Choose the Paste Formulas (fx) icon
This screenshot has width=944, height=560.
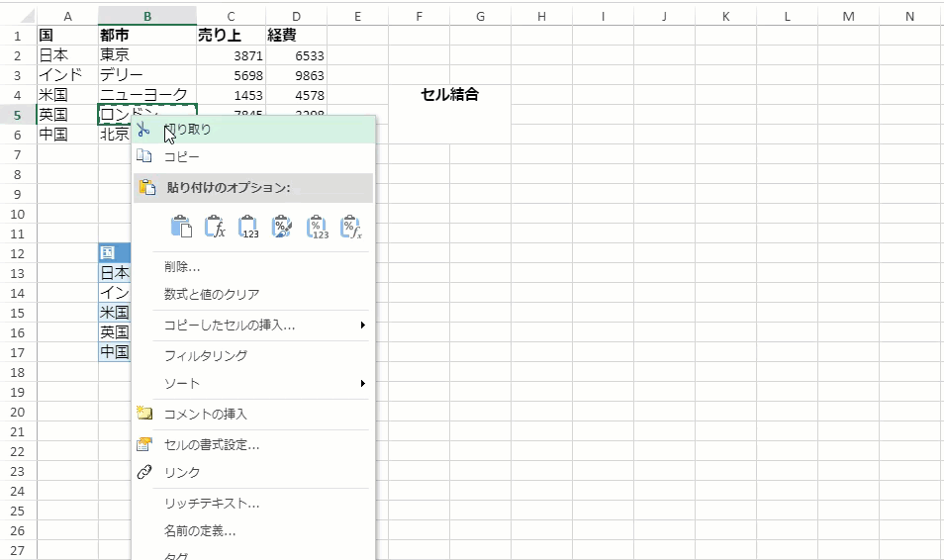click(x=215, y=227)
